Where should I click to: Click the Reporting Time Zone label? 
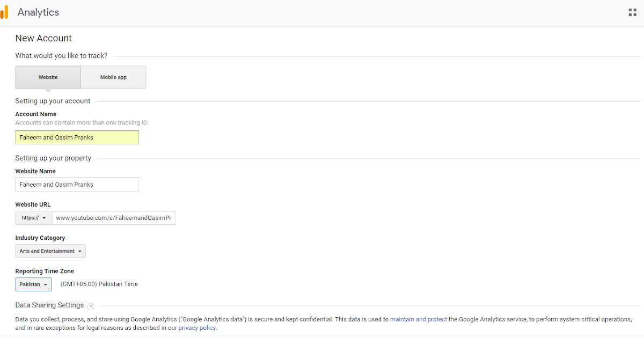(x=45, y=271)
